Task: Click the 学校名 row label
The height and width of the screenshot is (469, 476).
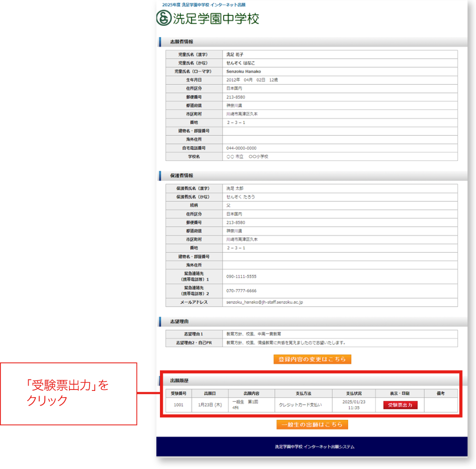Action: [194, 157]
